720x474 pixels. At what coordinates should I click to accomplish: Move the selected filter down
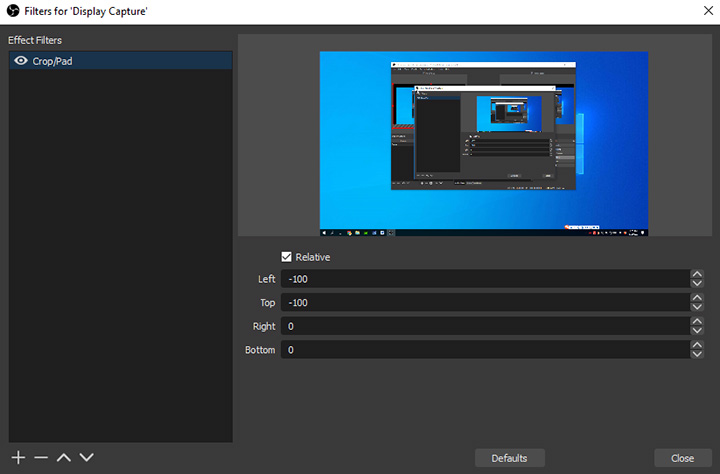click(x=87, y=457)
